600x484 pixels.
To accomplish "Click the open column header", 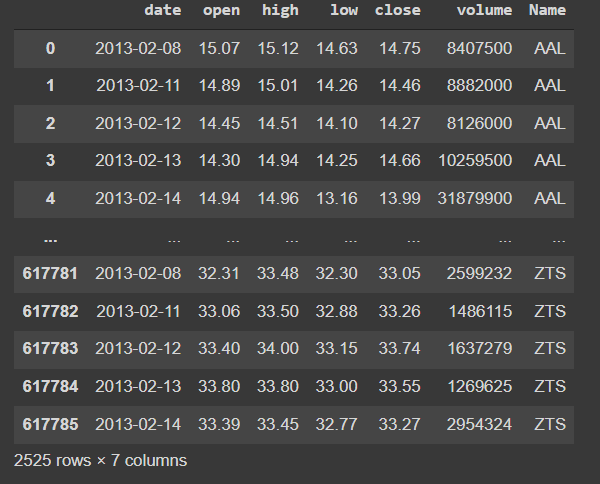I will point(221,10).
